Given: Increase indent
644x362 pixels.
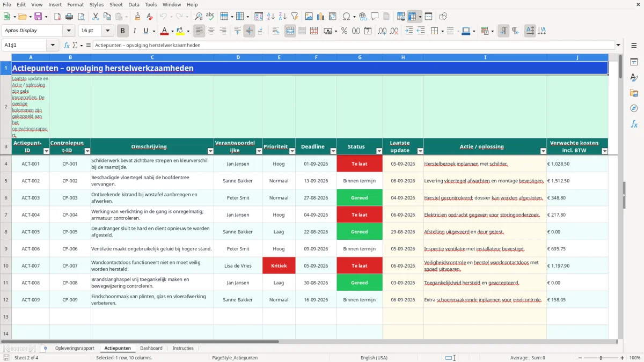Looking at the screenshot, I should pyautogui.click(x=409, y=31).
